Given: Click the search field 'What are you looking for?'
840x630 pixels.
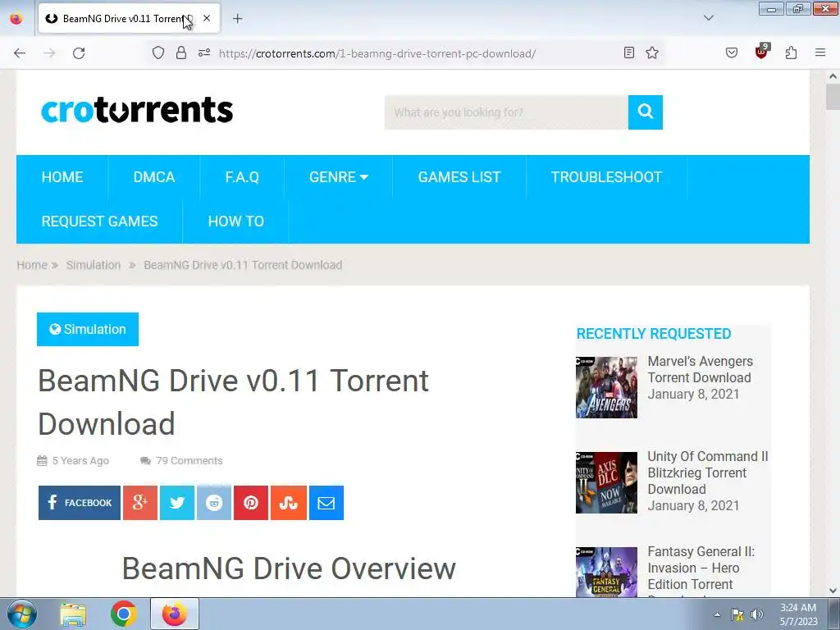Looking at the screenshot, I should (506, 112).
